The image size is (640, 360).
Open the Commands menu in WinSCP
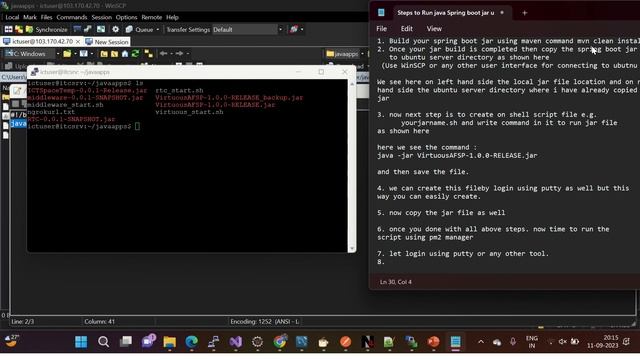72,17
